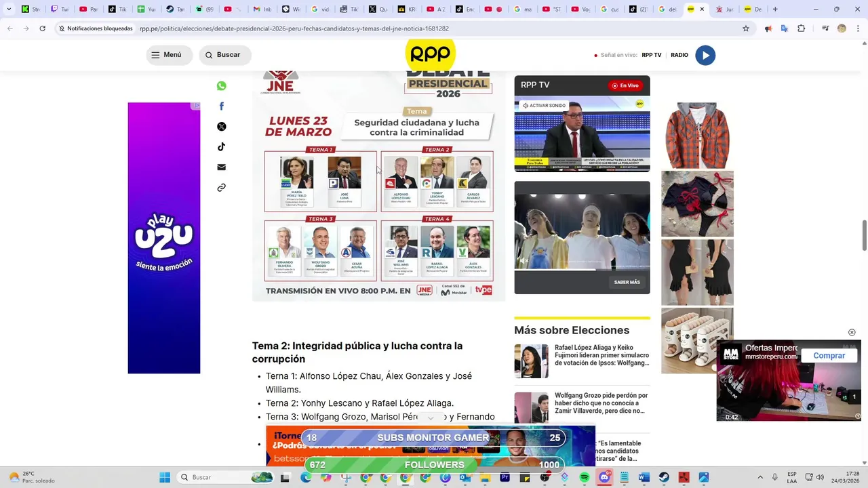Open Chrome extensions puzzle icon
868x488 pixels.
point(802,28)
